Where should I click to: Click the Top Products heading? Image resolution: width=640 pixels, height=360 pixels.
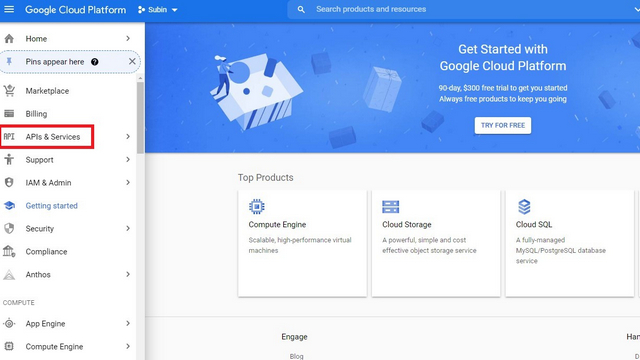coord(265,178)
